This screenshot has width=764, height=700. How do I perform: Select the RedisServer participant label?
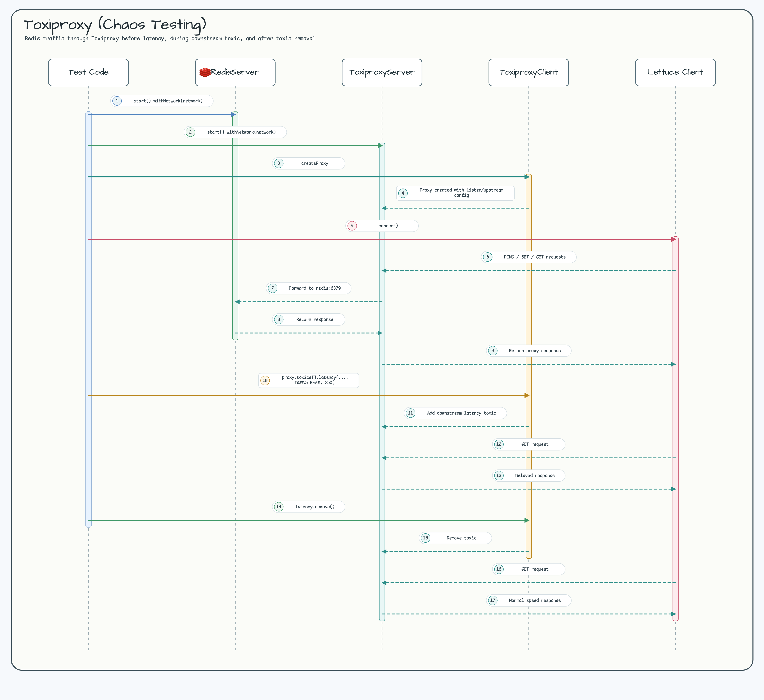tap(235, 72)
